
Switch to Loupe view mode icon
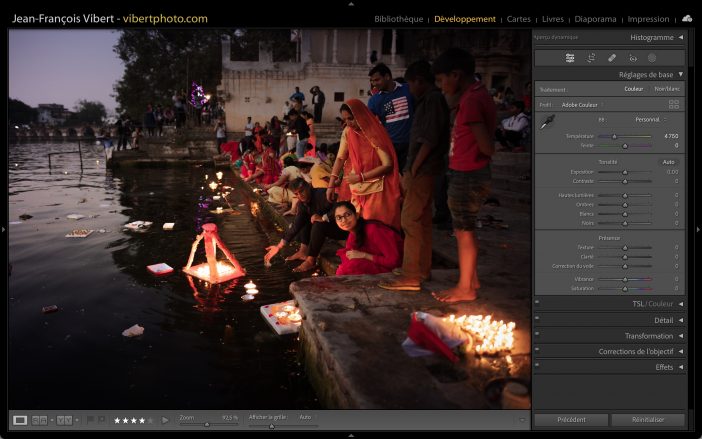coord(20,420)
